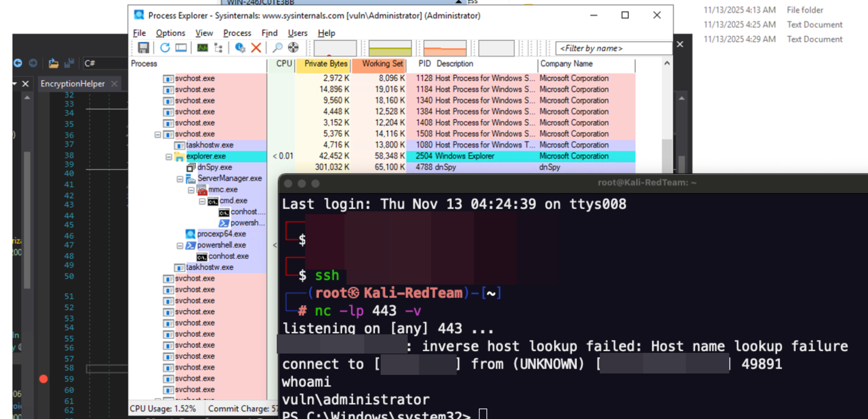Collapse the ServerManager.exe subtree
The height and width of the screenshot is (419, 868).
click(180, 179)
